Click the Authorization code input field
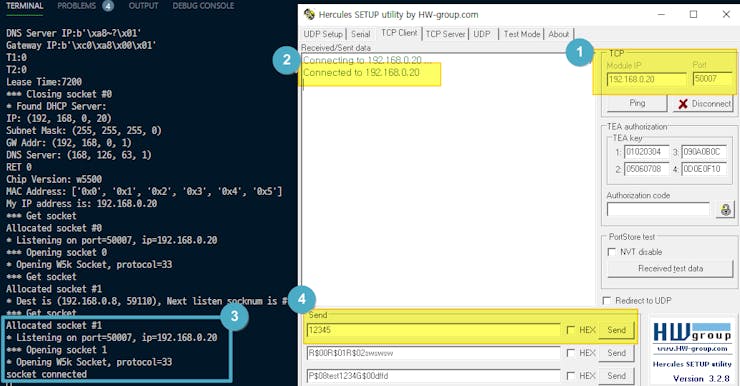Screen dimensions: 740x386 click(x=658, y=209)
